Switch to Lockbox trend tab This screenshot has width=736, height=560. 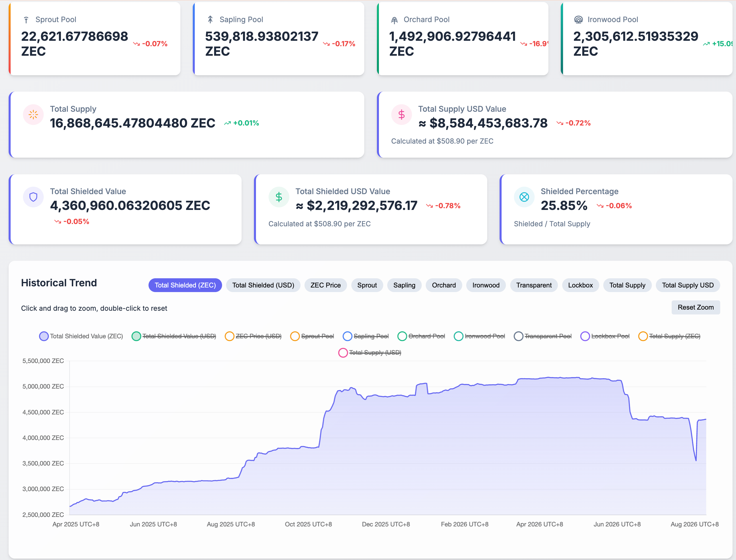click(580, 285)
